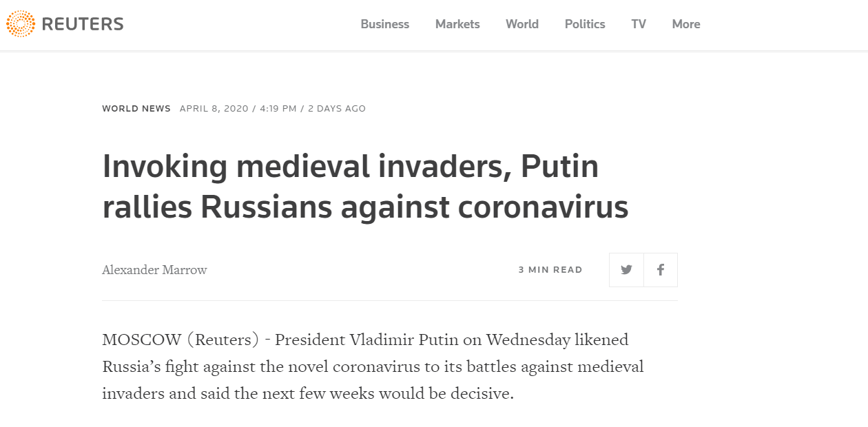This screenshot has width=868, height=427.
Task: Go to the Markets section
Action: (x=457, y=24)
